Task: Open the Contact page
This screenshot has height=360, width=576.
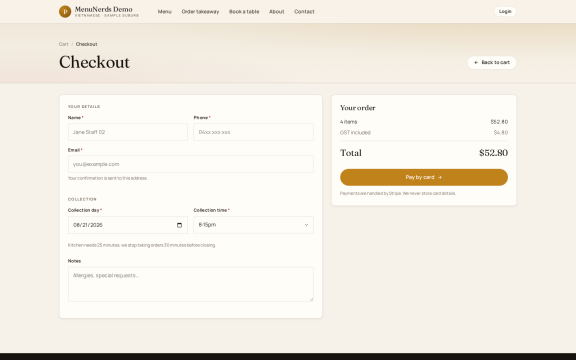Action: coord(304,12)
